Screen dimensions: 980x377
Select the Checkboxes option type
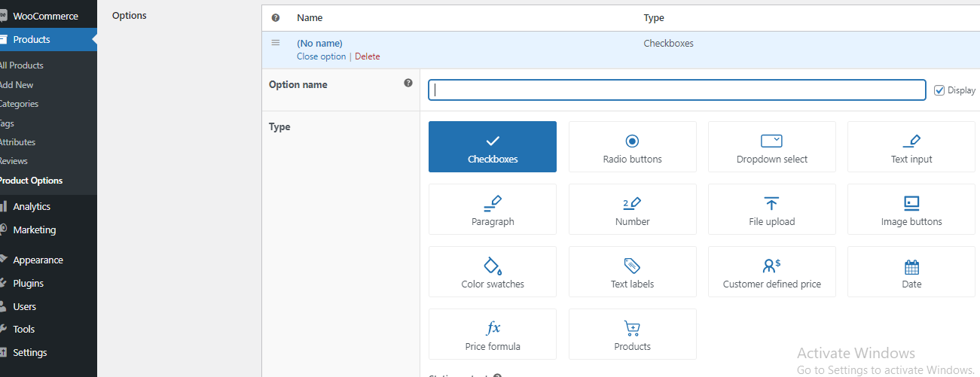(x=492, y=147)
